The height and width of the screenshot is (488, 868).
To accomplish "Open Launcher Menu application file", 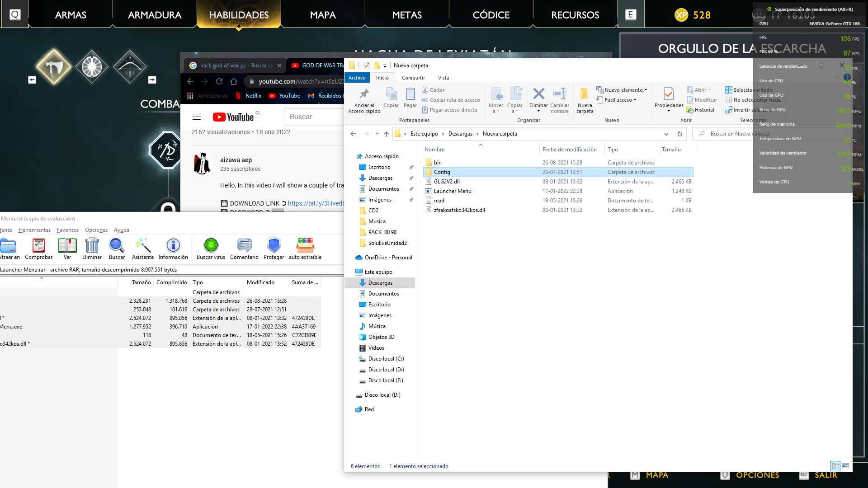I will [x=452, y=191].
